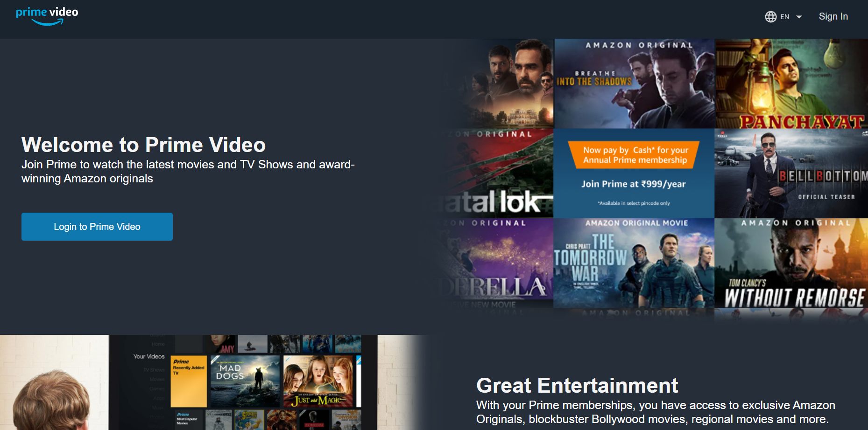Open the Sign In link
868x430 pixels.
(x=833, y=16)
